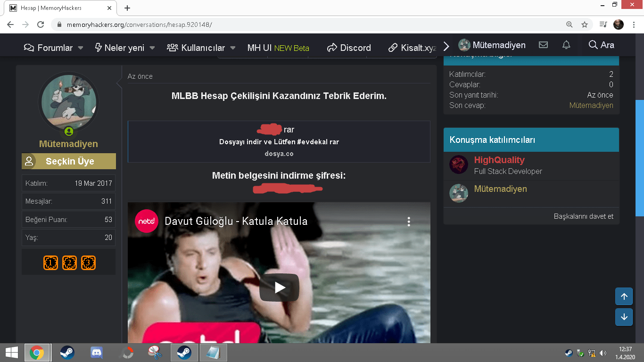Viewport: 644px width, 362px height.
Task: Click Mütemadiyen's avatar in participants list
Action: coord(459,193)
